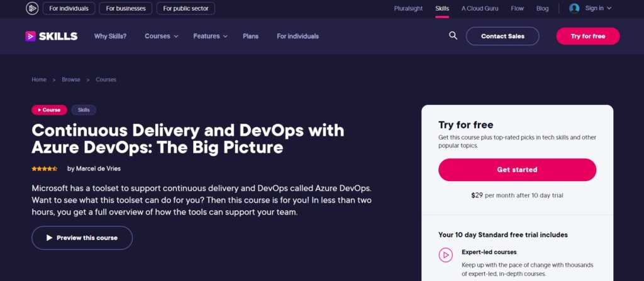Go to Courses breadcrumb
This screenshot has height=281, width=644.
[106, 80]
